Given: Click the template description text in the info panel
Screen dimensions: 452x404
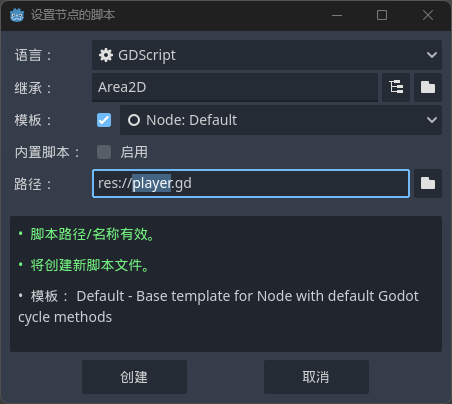Looking at the screenshot, I should pos(218,306).
